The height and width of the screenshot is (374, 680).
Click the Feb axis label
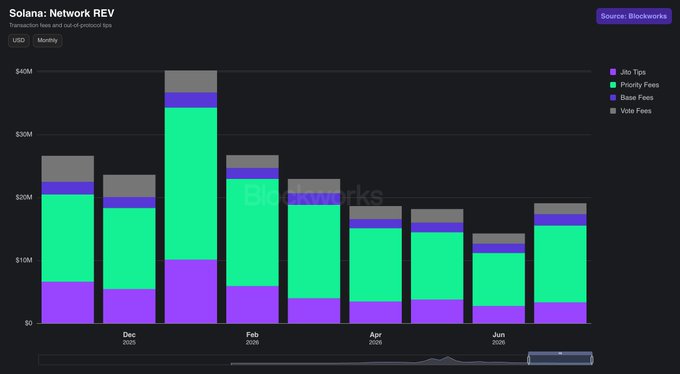click(252, 335)
